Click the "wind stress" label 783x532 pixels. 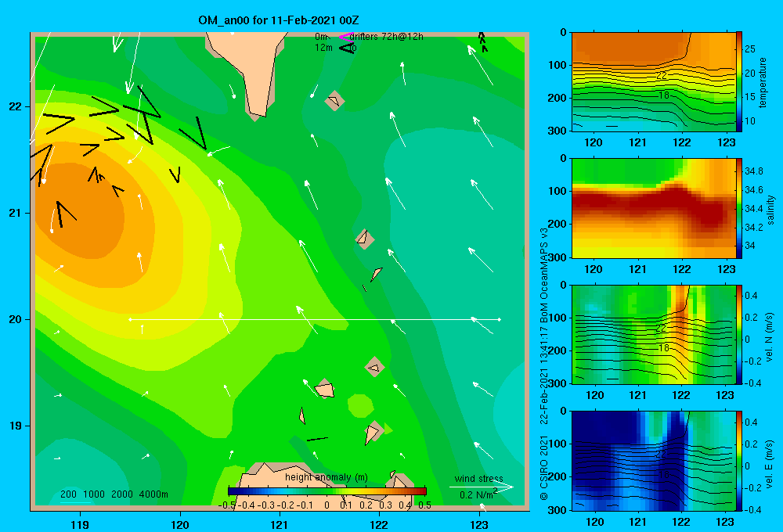pyautogui.click(x=479, y=478)
